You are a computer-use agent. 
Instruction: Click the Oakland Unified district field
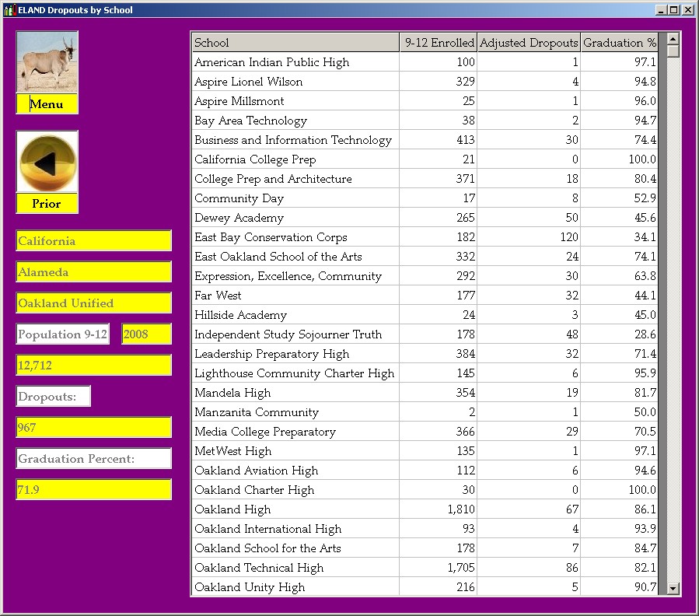[93, 303]
